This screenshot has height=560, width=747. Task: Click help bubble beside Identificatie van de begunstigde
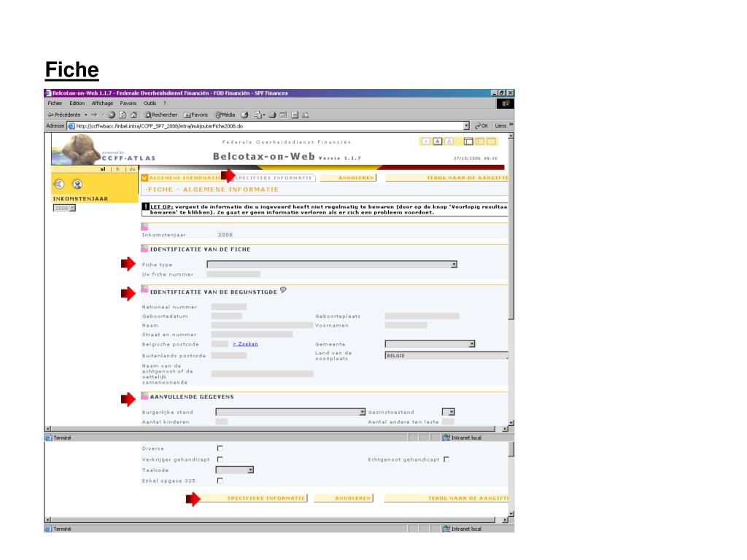(x=284, y=290)
